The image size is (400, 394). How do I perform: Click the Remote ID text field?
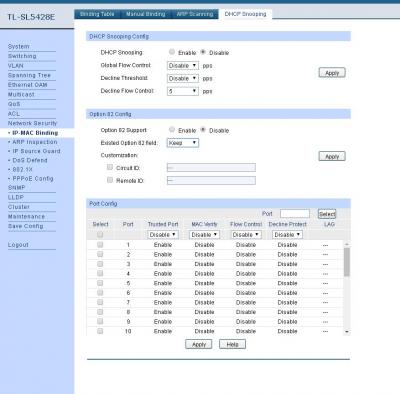(x=211, y=181)
